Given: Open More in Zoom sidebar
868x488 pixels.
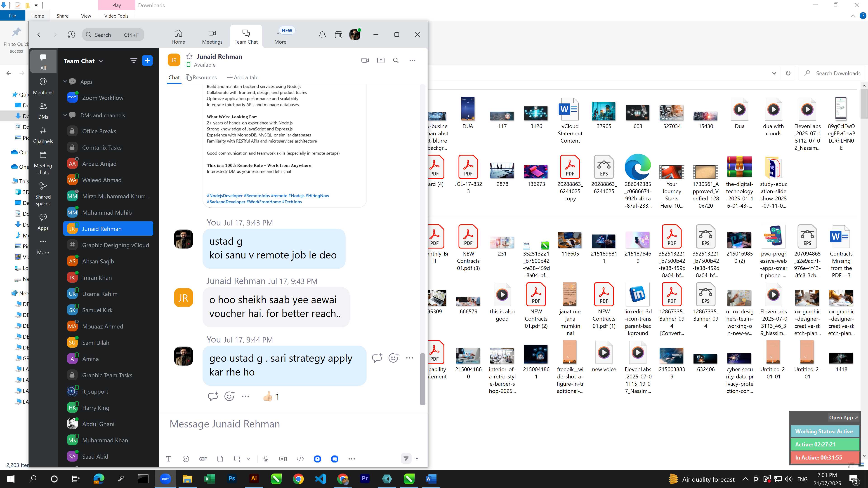Looking at the screenshot, I should tap(43, 246).
